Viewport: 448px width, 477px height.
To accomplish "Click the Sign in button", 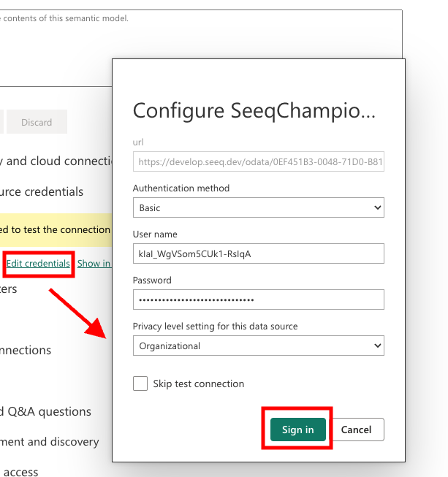I will pos(297,430).
